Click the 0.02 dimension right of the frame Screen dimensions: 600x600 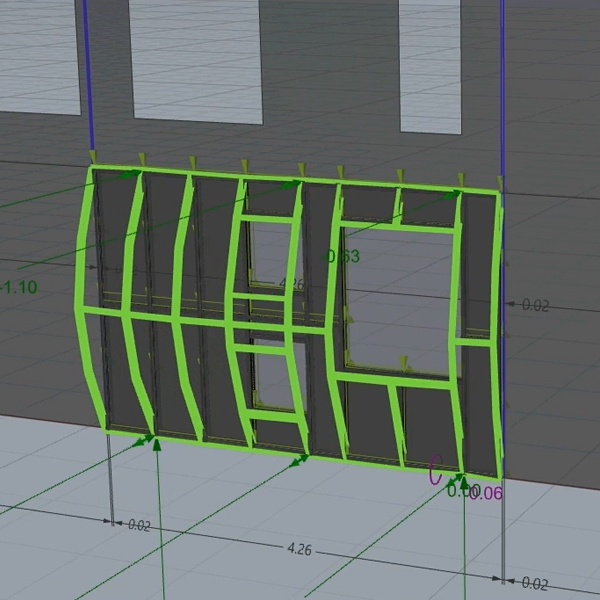coord(535,305)
